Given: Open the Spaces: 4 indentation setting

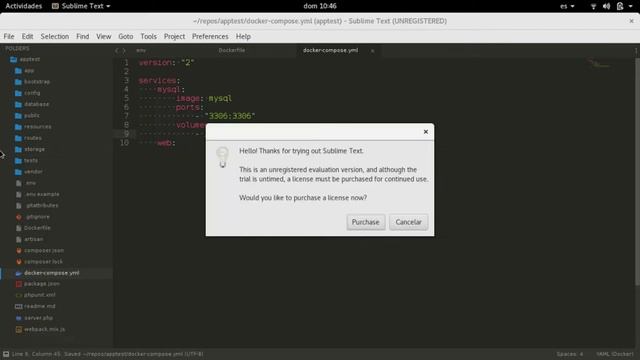Looking at the screenshot, I should coord(570,354).
